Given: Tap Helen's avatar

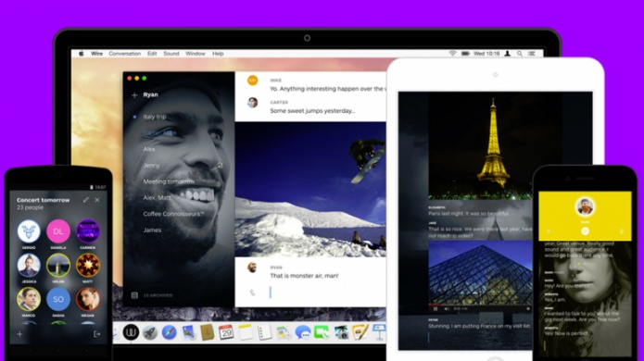Looking at the screenshot, I should 58,266.
